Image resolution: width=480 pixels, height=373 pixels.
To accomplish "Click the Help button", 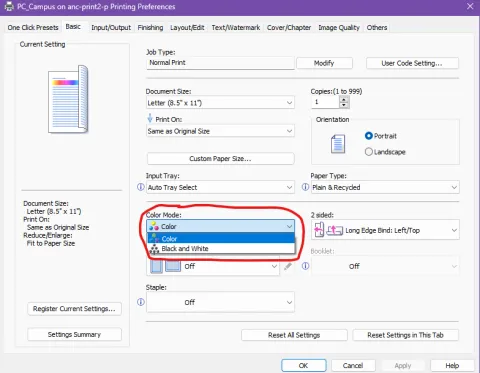I will tap(452, 366).
